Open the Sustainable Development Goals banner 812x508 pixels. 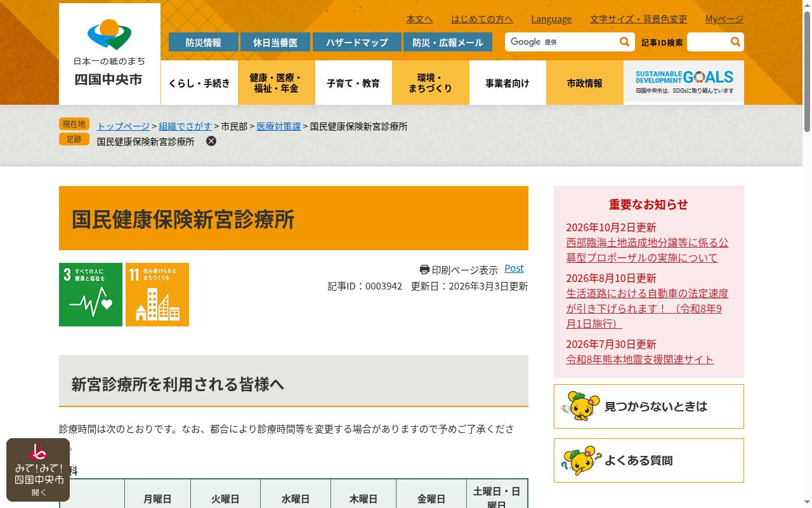[684, 83]
